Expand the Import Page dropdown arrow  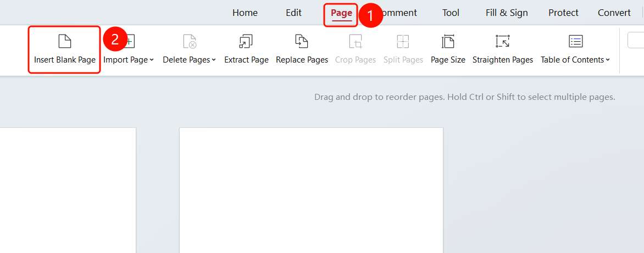[x=152, y=60]
